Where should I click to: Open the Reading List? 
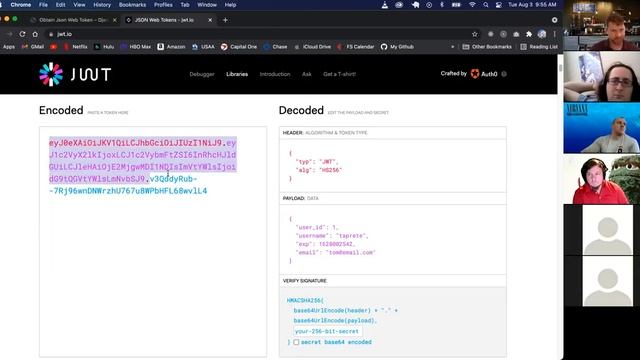click(539, 47)
